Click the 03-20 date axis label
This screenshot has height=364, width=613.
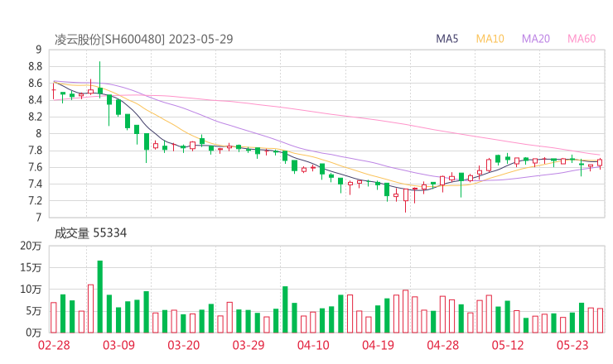(184, 345)
